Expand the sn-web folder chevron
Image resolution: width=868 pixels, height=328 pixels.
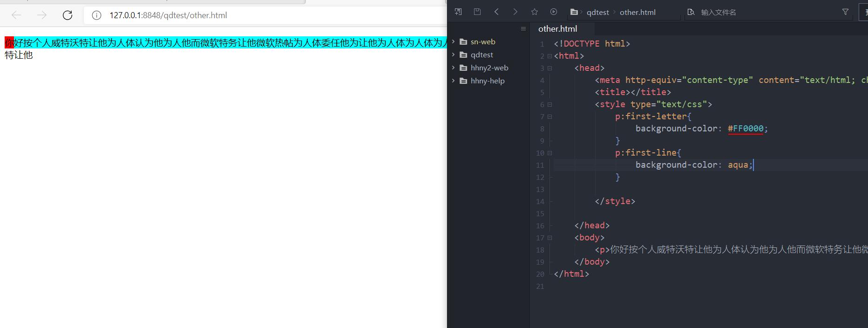[x=453, y=41]
